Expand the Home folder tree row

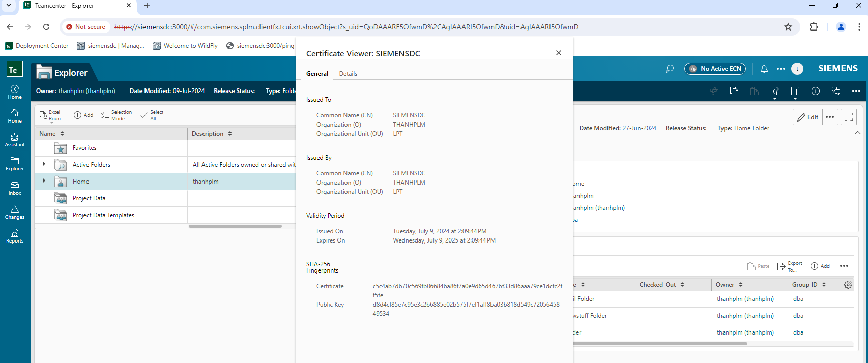coord(44,181)
